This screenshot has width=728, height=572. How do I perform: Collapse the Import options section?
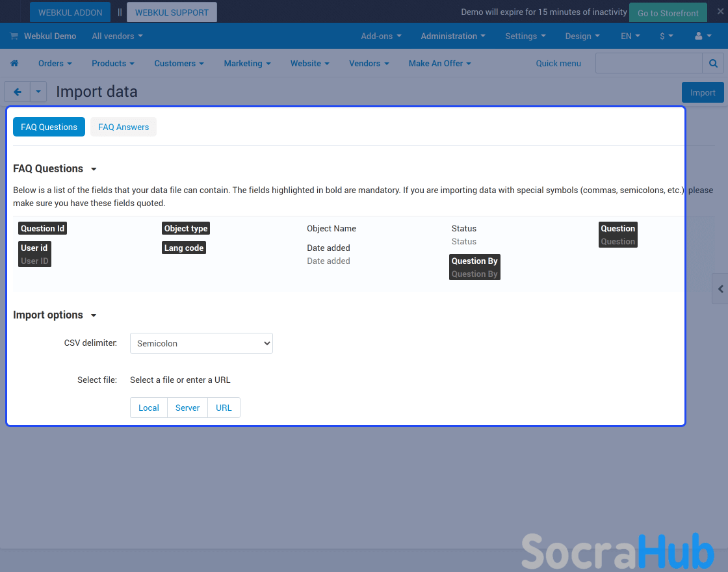[55, 315]
